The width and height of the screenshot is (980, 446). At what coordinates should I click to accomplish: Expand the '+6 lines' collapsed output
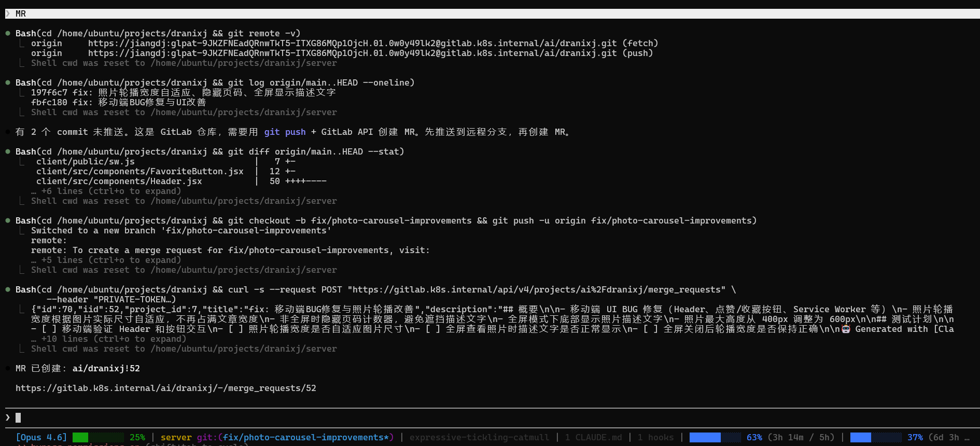tap(106, 191)
